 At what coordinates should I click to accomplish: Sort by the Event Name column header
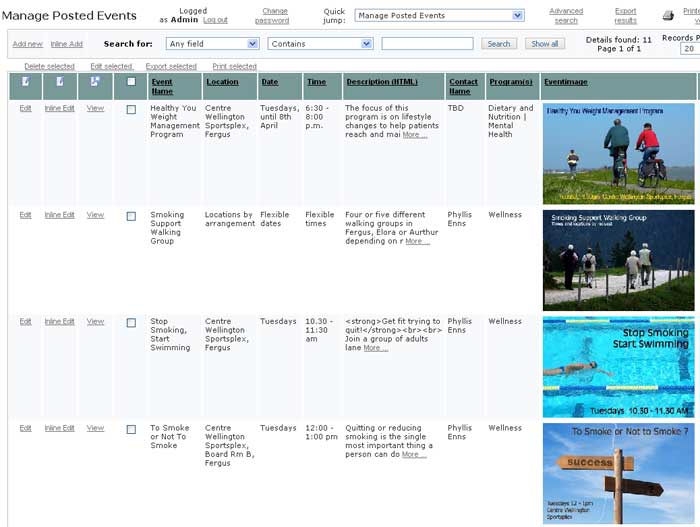coord(161,86)
